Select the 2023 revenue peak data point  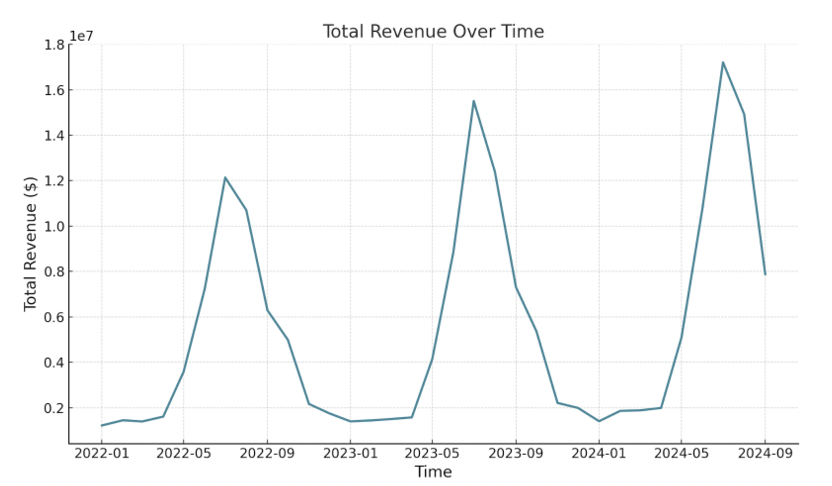pos(474,101)
